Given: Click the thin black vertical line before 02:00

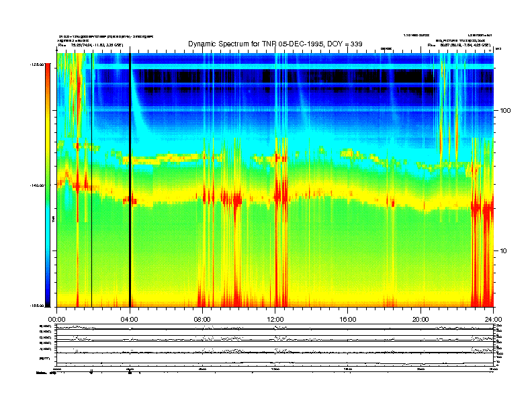Looking at the screenshot, I should 91,180.
